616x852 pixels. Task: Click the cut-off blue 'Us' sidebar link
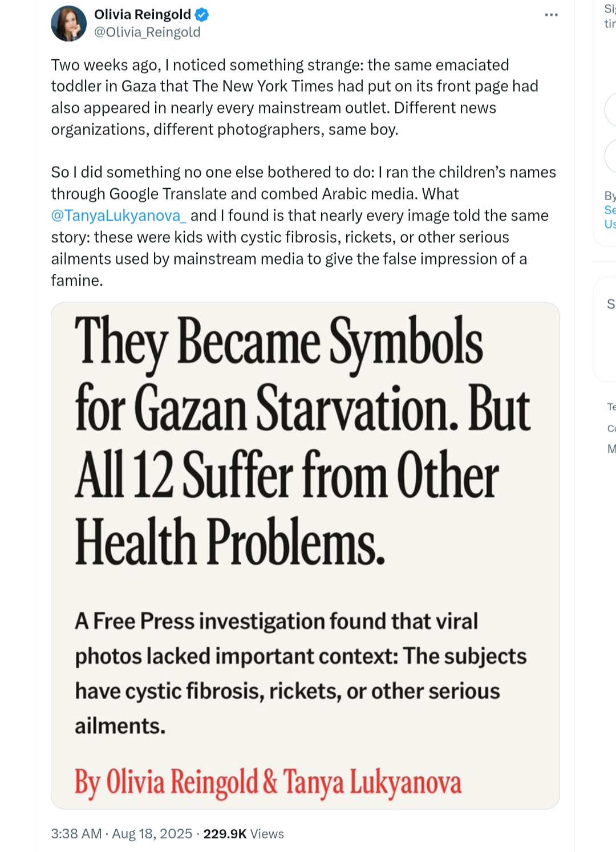(x=610, y=224)
